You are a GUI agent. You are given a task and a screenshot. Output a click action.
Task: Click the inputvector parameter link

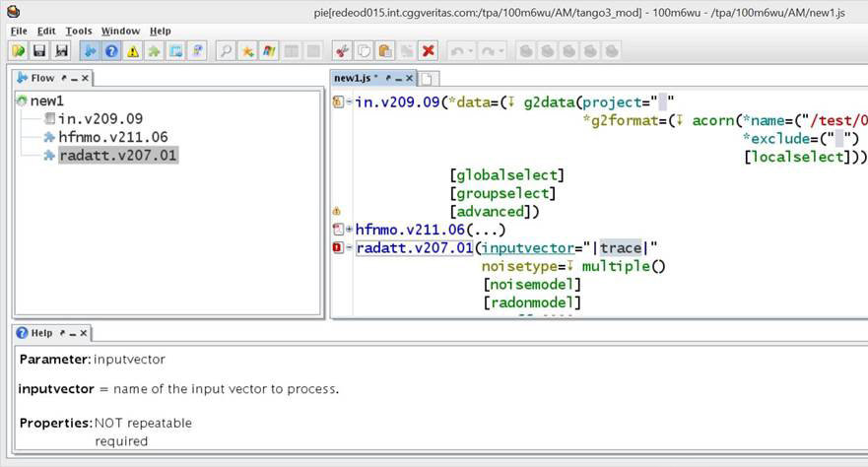pyautogui.click(x=528, y=248)
